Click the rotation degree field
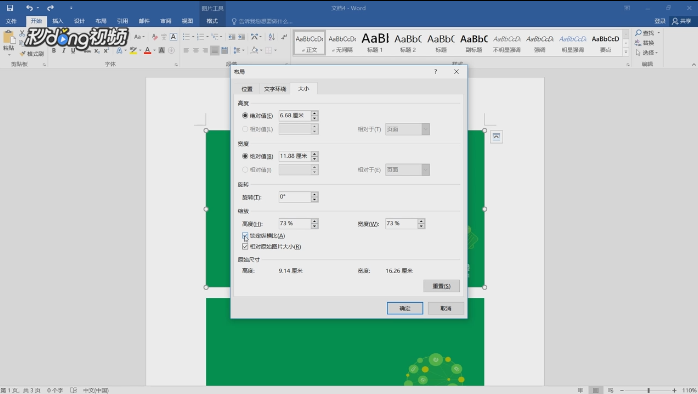698x394 pixels. point(295,197)
